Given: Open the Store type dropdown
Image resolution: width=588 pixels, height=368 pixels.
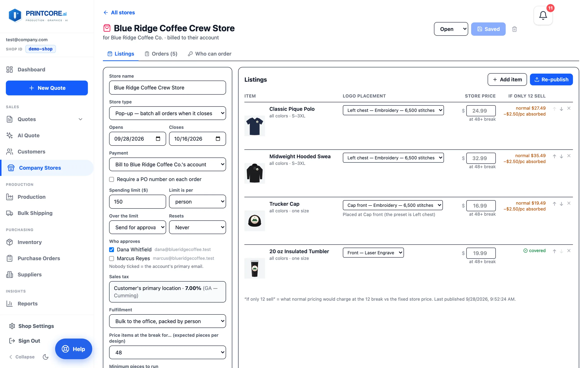Looking at the screenshot, I should (x=167, y=113).
